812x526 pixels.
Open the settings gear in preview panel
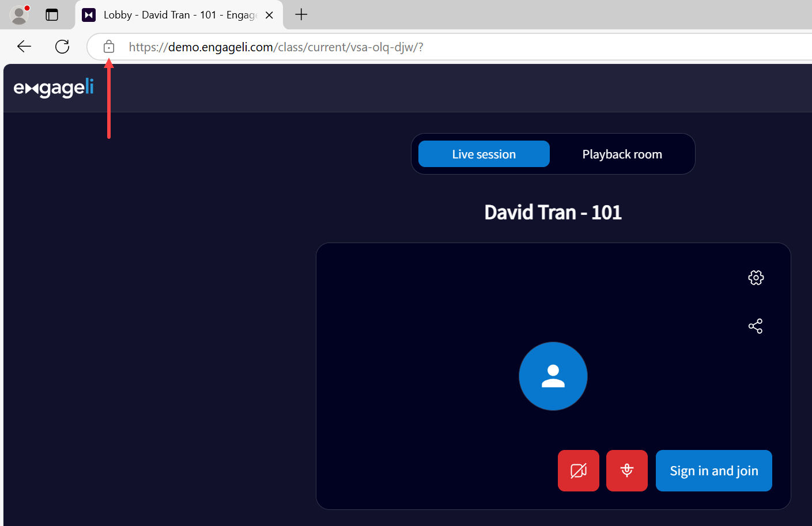click(756, 278)
